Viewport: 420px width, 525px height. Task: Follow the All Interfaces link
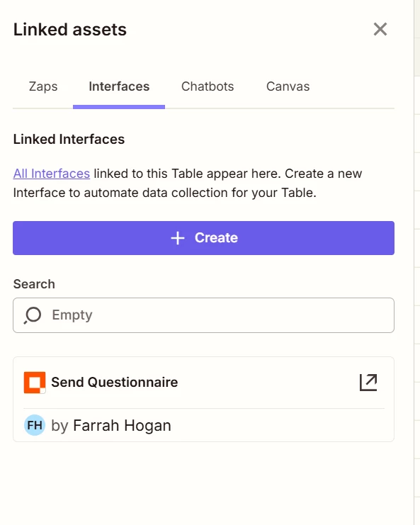coord(52,174)
